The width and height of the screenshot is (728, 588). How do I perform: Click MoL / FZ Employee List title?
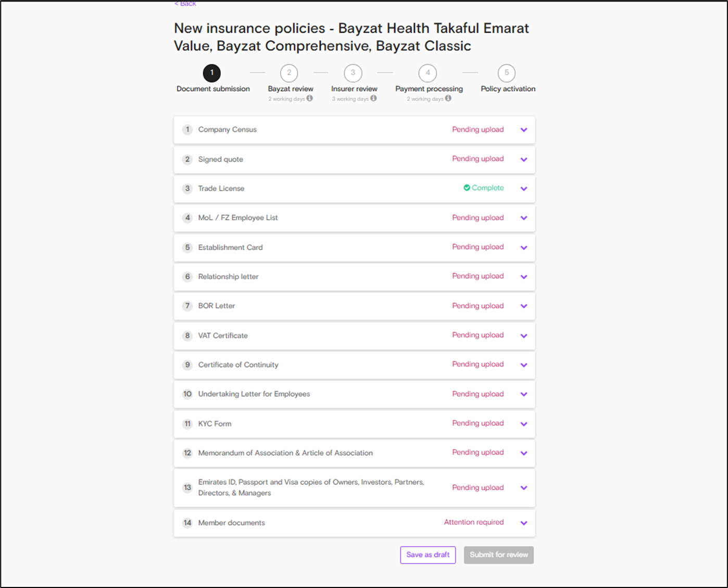point(238,218)
